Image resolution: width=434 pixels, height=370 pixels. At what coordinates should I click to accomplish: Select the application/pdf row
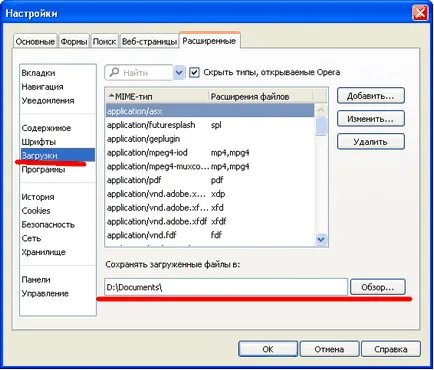210,180
